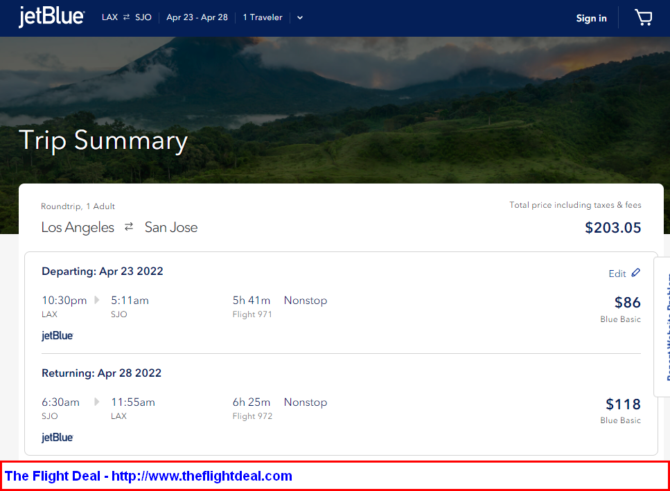Click the $86 departing fare

[627, 303]
